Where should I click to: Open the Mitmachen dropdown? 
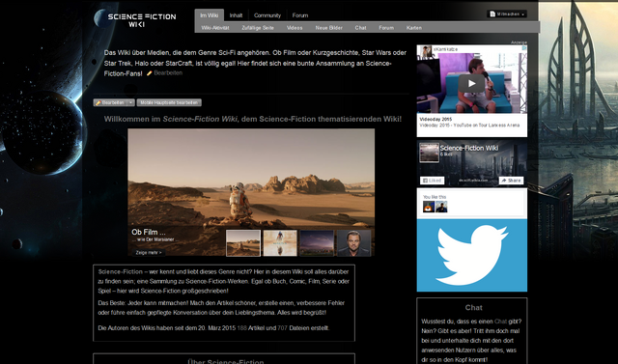pyautogui.click(x=506, y=14)
